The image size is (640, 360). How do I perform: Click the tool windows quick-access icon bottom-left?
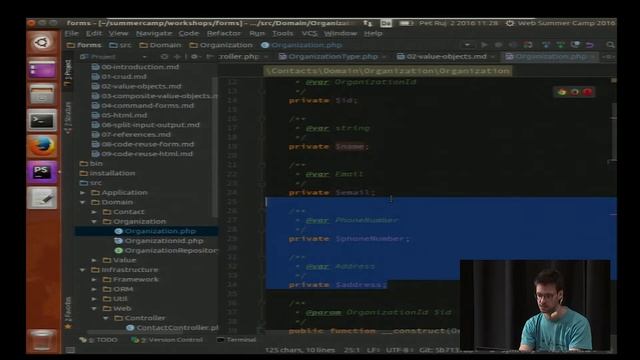[x=70, y=350]
